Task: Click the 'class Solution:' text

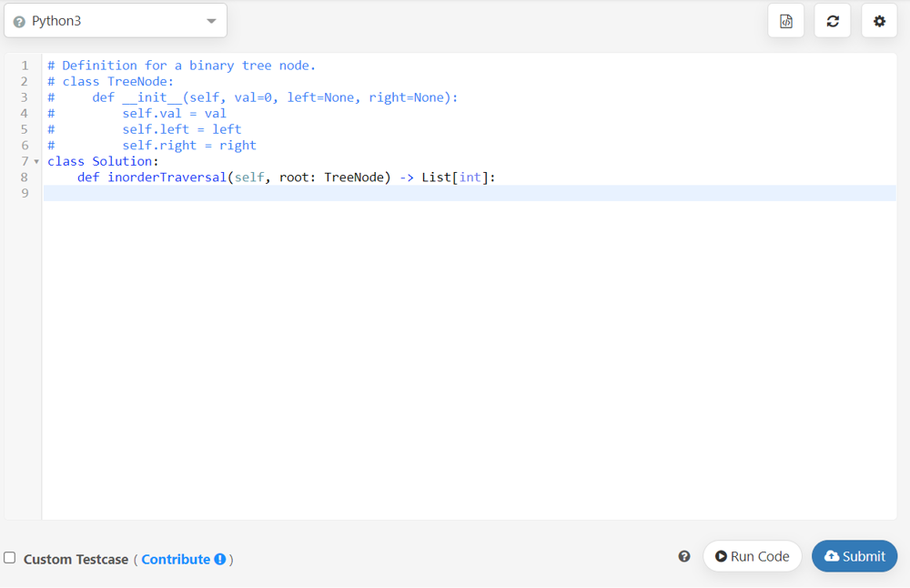Action: tap(103, 161)
